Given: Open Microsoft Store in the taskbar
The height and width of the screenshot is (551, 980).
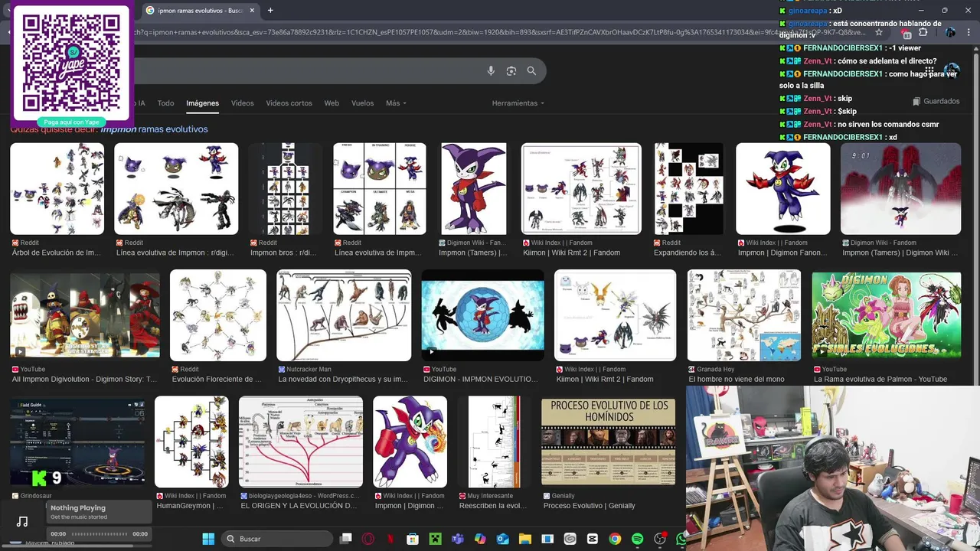Looking at the screenshot, I should 413,539.
